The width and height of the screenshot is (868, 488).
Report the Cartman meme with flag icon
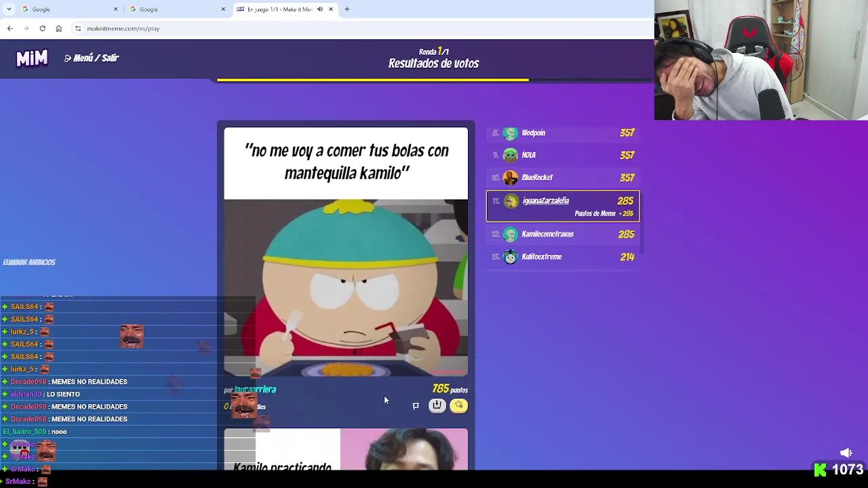(x=416, y=406)
